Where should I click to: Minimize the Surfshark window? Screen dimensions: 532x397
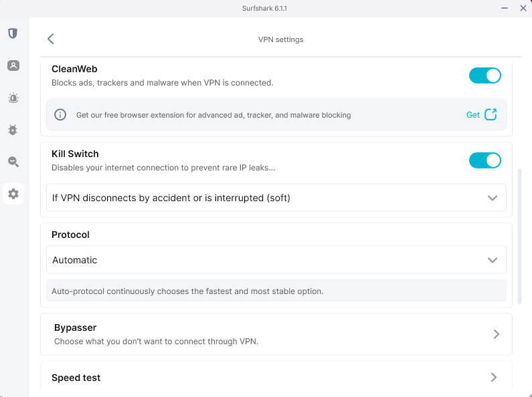[503, 8]
